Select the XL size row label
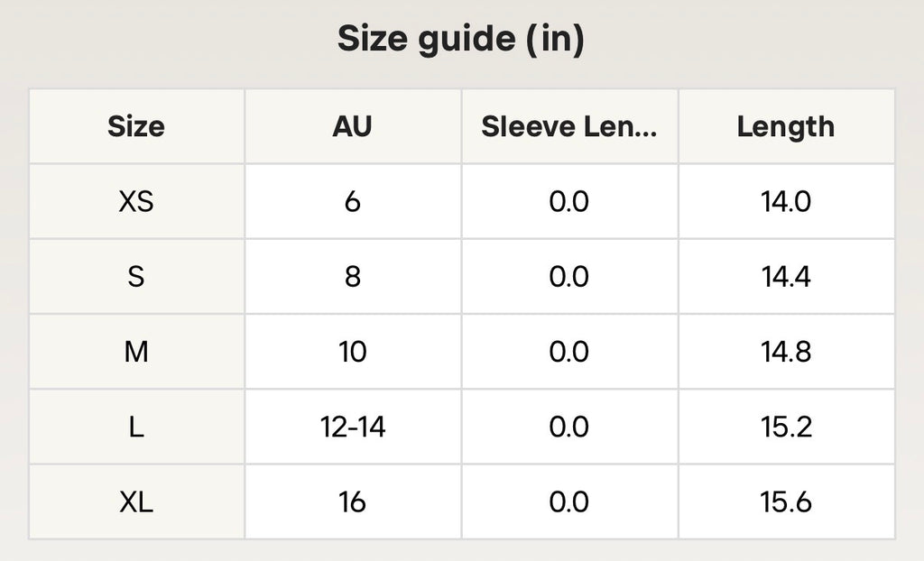 (x=136, y=502)
